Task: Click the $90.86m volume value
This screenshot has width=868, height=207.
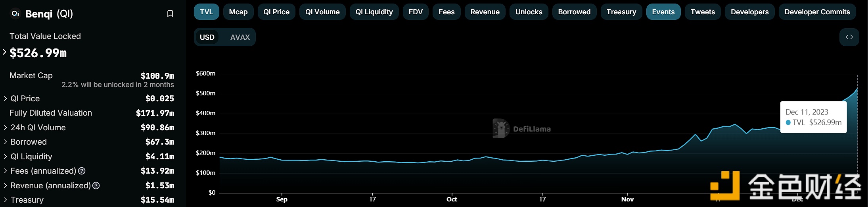Action: [x=157, y=128]
